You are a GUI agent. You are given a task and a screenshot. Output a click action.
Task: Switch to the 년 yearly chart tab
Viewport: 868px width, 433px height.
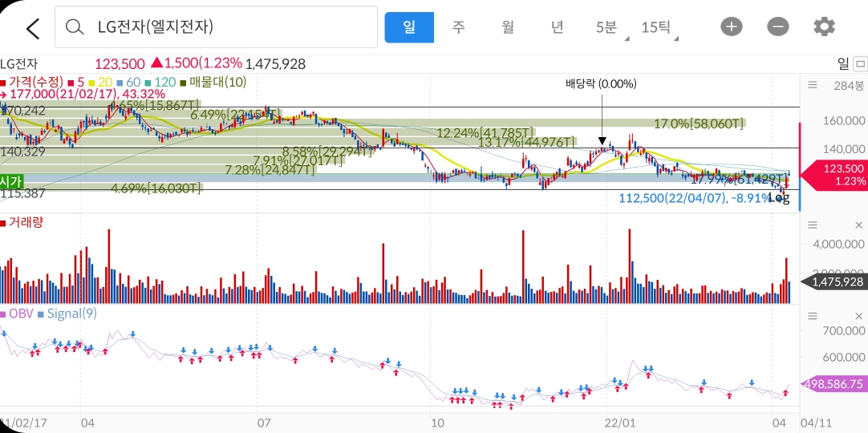pyautogui.click(x=557, y=27)
